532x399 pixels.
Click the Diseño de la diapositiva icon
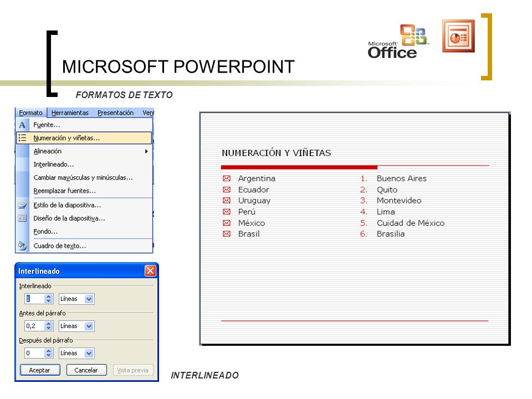click(x=22, y=218)
